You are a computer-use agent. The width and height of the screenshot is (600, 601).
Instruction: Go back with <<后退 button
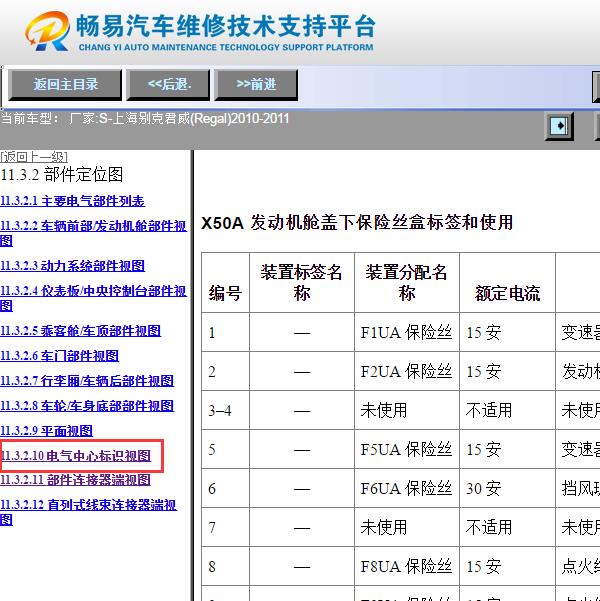(x=168, y=85)
